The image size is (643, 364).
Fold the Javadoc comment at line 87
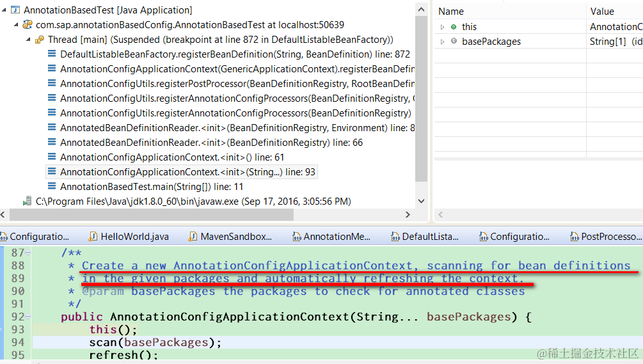coord(28,253)
